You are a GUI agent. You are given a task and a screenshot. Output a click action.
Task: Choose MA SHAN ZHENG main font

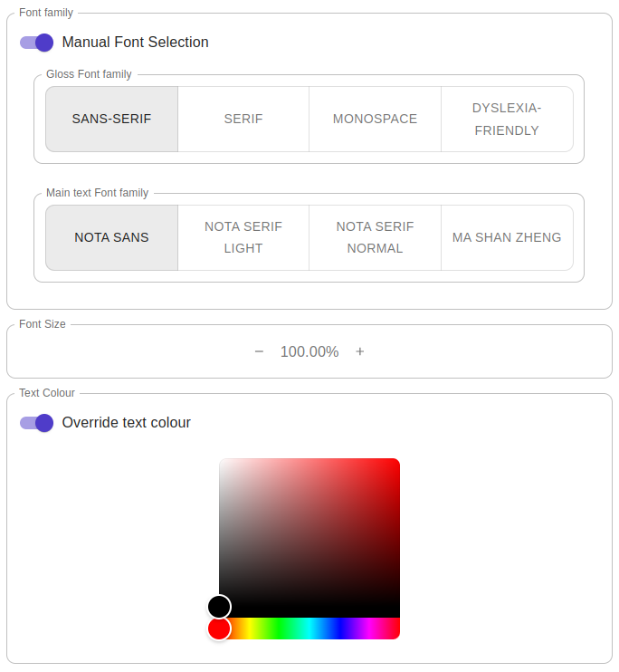click(507, 238)
